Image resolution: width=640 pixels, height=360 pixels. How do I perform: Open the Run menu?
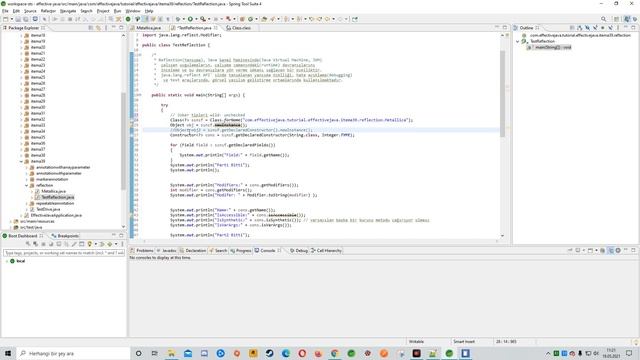(x=118, y=11)
